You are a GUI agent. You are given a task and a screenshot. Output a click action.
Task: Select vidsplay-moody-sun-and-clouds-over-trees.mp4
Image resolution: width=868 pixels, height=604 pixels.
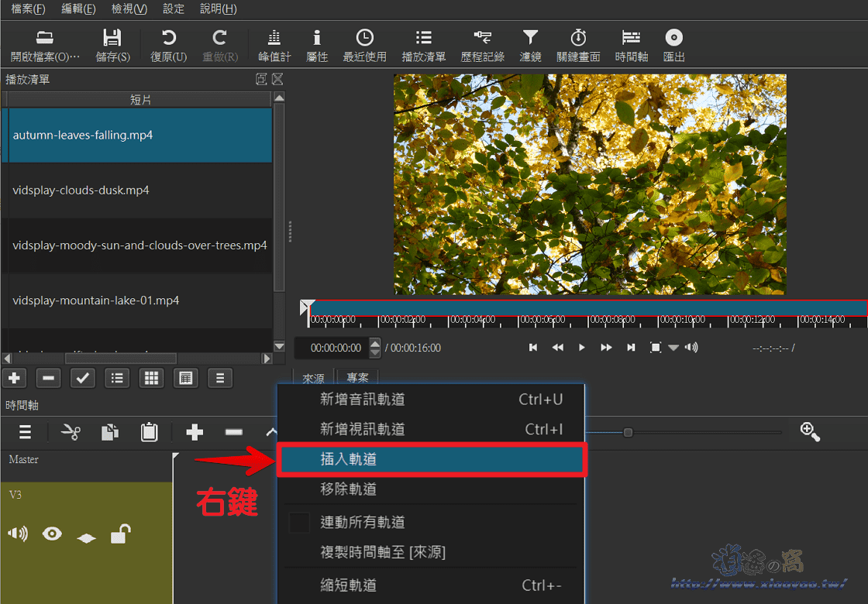137,245
